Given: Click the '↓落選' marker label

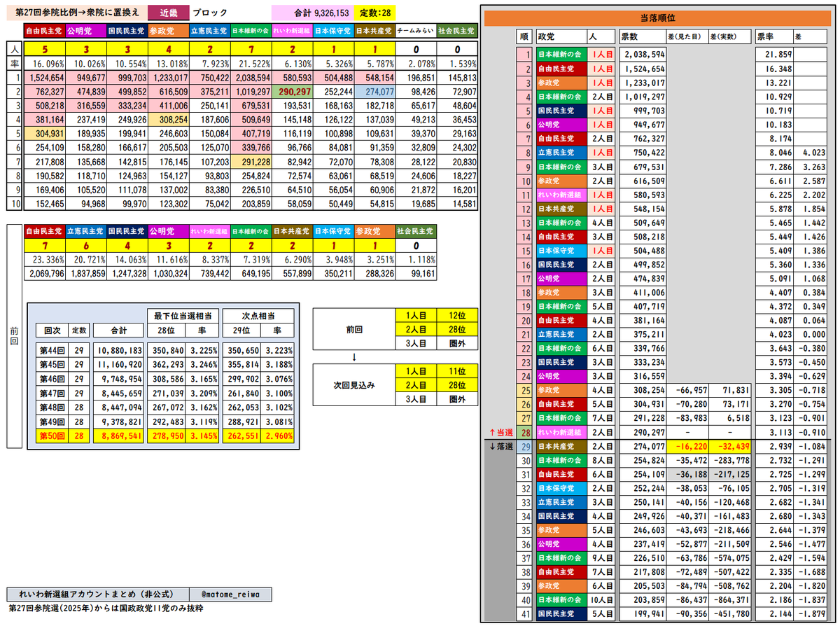Looking at the screenshot, I should (x=500, y=445).
